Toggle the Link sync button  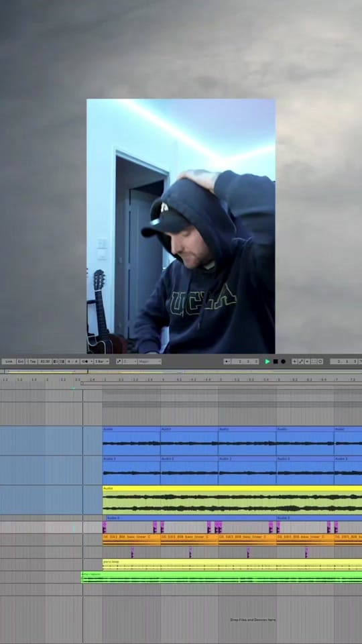pyautogui.click(x=9, y=362)
